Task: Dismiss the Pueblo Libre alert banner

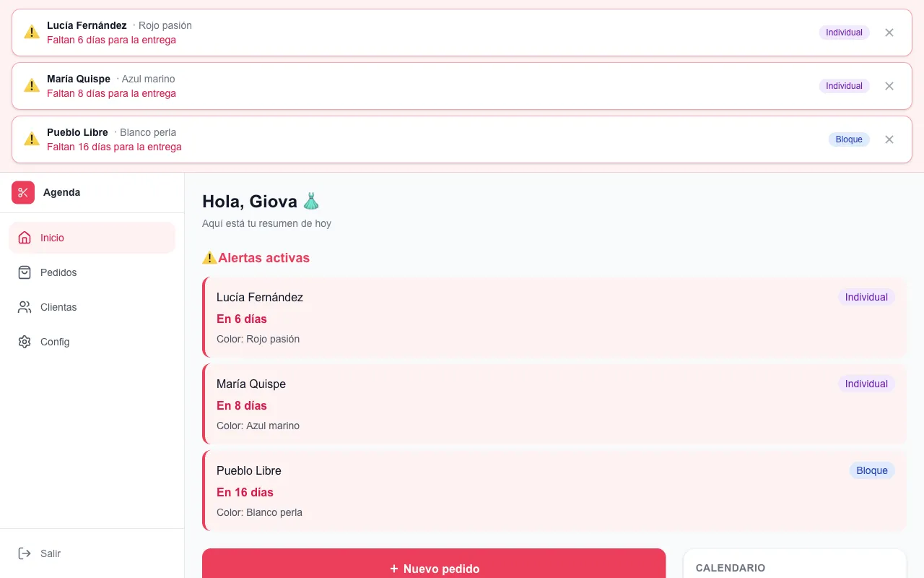Action: (889, 139)
